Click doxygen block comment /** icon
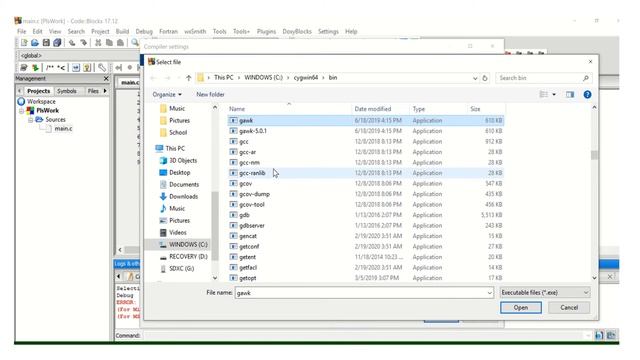The height and width of the screenshot is (360, 640). click(x=50, y=67)
